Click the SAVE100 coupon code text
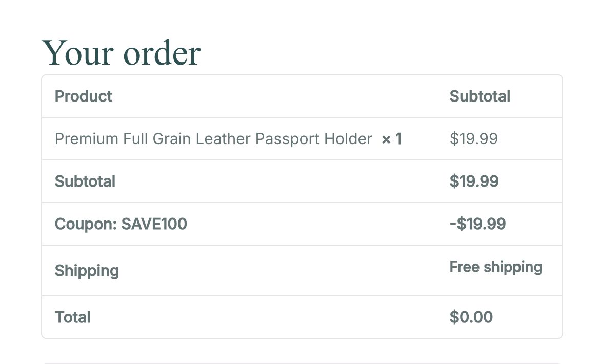 154,224
